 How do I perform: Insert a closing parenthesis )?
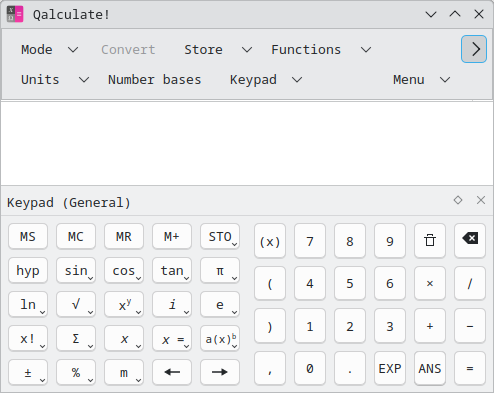click(x=270, y=326)
